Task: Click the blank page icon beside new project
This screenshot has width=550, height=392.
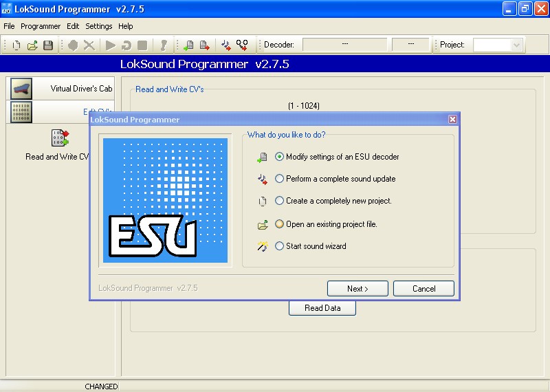Action: tap(263, 201)
